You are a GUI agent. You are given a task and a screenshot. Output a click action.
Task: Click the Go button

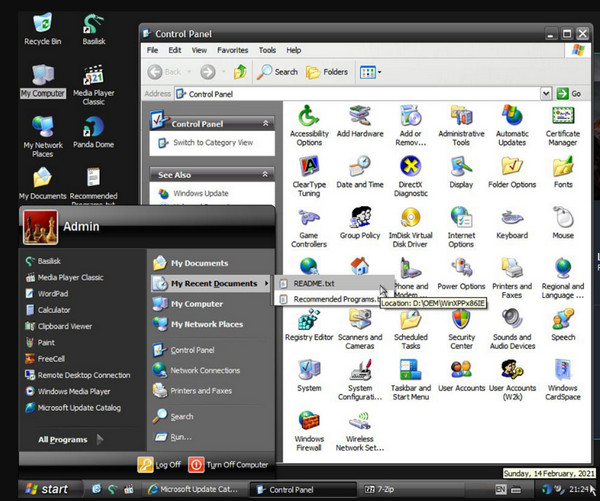coord(569,93)
